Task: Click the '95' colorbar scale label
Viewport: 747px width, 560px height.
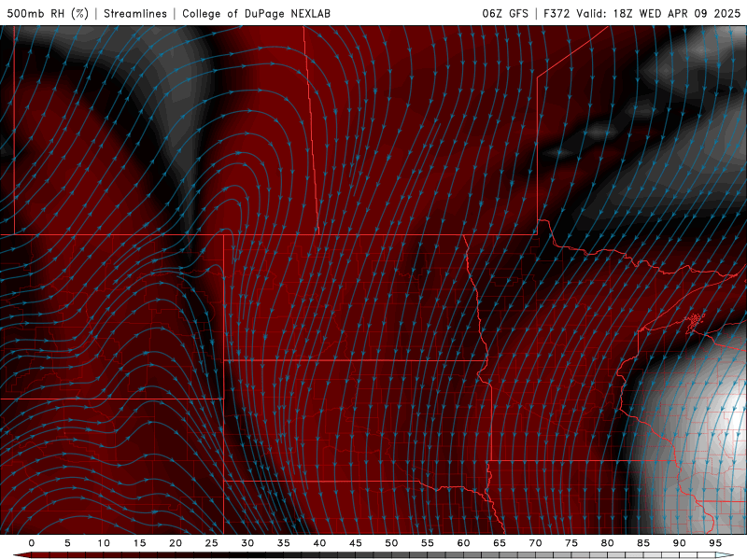Action: click(x=715, y=543)
